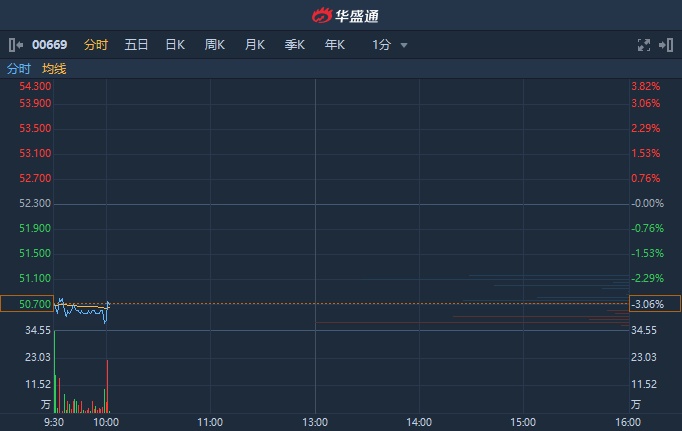
Task: Click the tall red volume bar near 10:00
Action: click(x=107, y=386)
